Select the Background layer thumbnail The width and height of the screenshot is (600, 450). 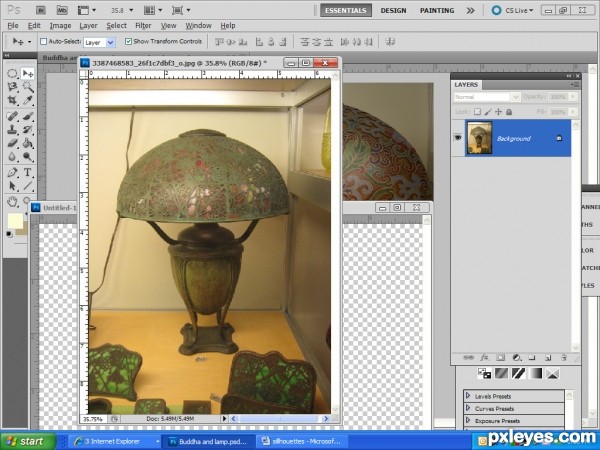(x=479, y=138)
